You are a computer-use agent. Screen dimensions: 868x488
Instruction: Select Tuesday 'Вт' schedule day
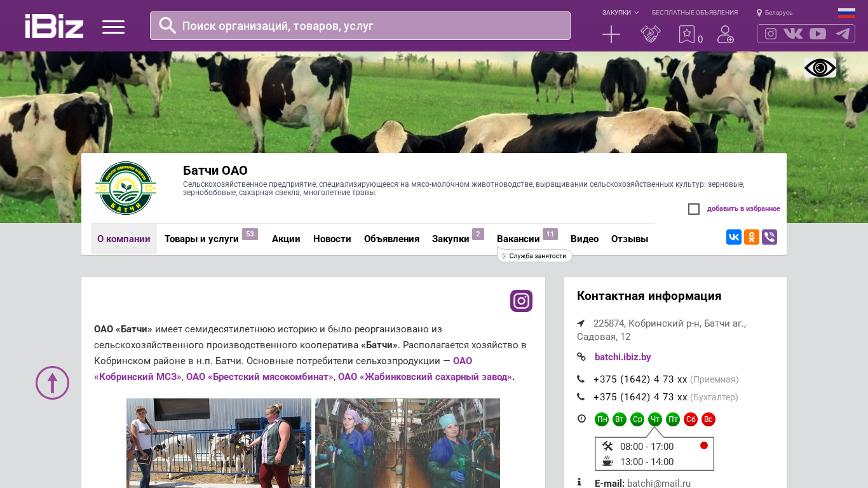click(x=620, y=419)
